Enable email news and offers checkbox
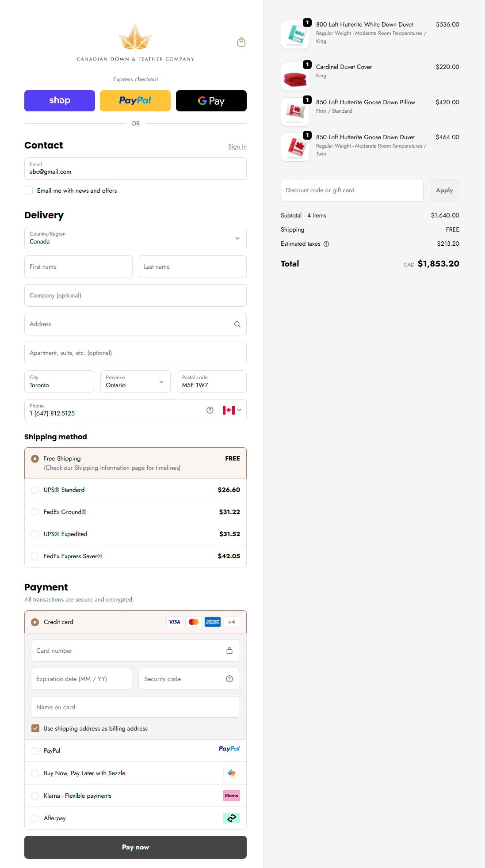Image resolution: width=485 pixels, height=868 pixels. pos(29,190)
